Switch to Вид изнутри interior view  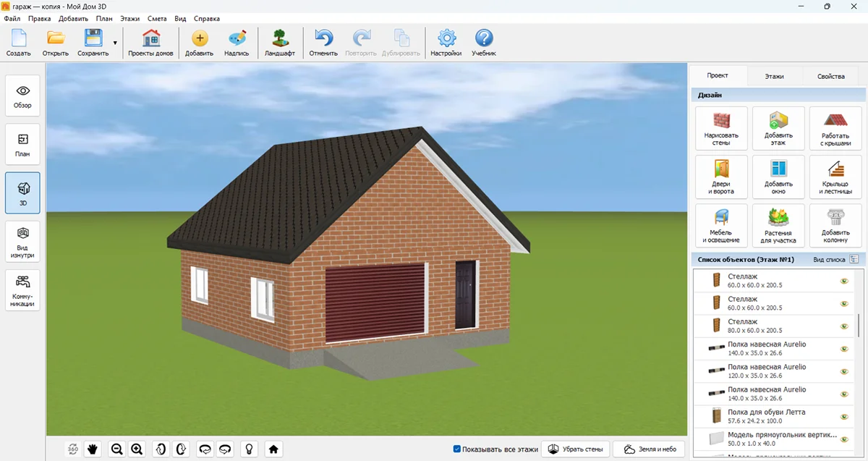(22, 241)
